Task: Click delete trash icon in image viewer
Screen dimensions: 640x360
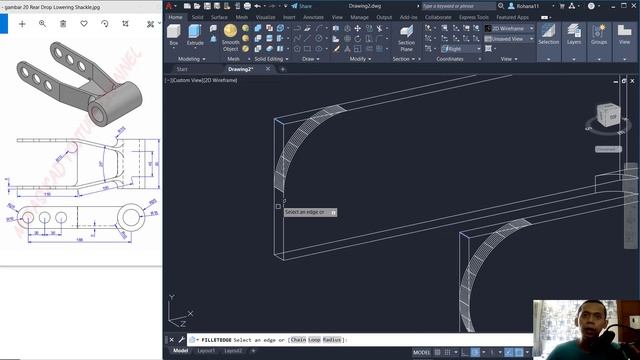Action: coord(63,24)
